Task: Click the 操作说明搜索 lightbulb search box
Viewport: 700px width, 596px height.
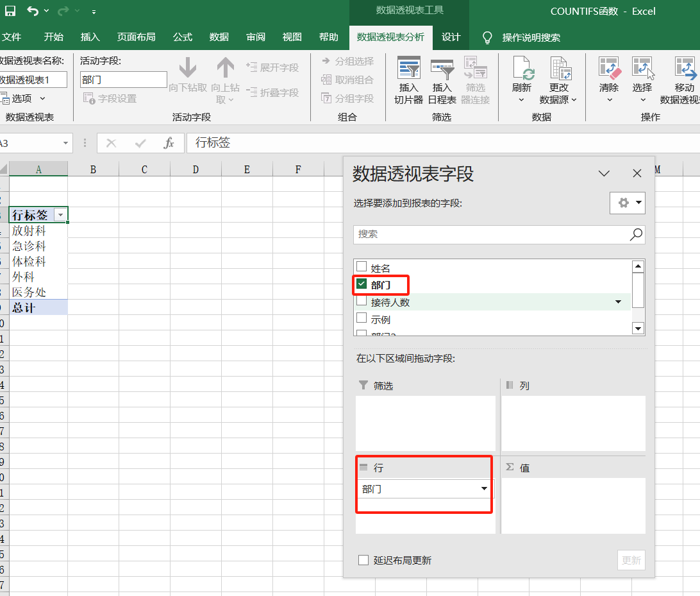Action: pyautogui.click(x=521, y=37)
